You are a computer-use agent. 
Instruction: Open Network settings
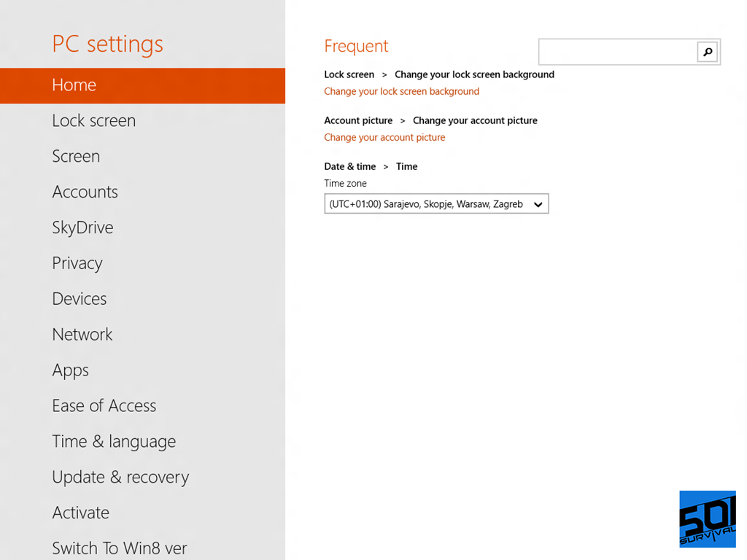tap(82, 335)
